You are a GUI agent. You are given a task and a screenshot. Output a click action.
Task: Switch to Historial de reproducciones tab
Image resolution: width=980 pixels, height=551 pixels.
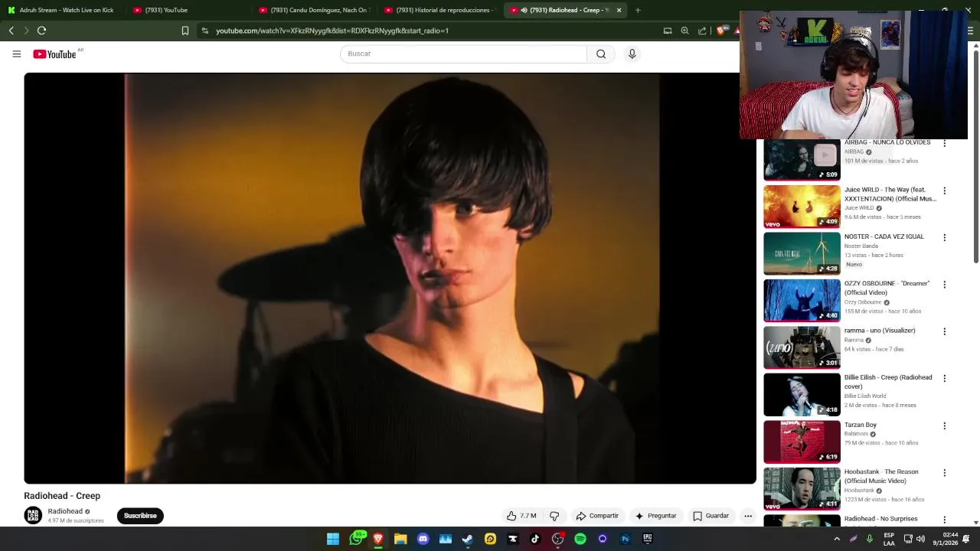tap(439, 10)
